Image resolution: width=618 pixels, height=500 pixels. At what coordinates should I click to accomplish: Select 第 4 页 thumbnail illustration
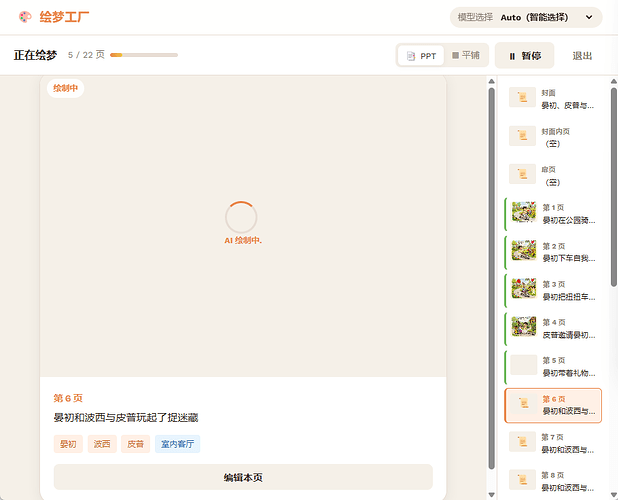(524, 327)
